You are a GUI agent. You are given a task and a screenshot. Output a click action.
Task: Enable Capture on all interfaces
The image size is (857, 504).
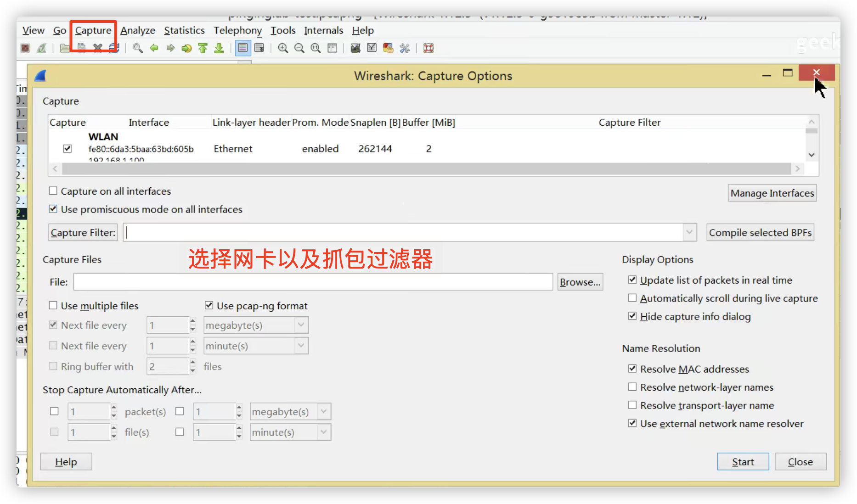tap(53, 190)
